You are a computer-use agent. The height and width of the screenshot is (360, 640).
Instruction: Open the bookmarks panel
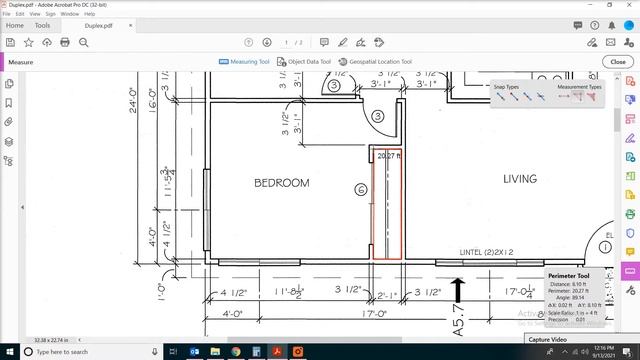9,103
